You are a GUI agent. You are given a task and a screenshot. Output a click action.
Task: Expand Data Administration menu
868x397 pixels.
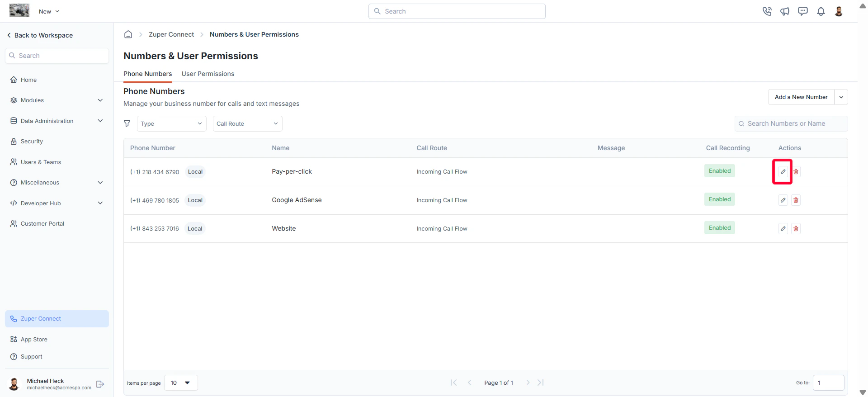[57, 121]
